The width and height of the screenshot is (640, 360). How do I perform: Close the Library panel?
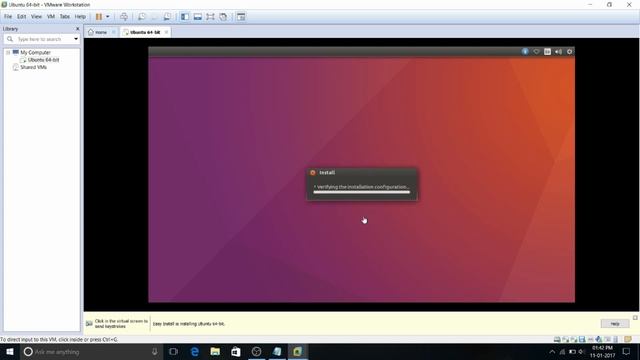pyautogui.click(x=78, y=29)
